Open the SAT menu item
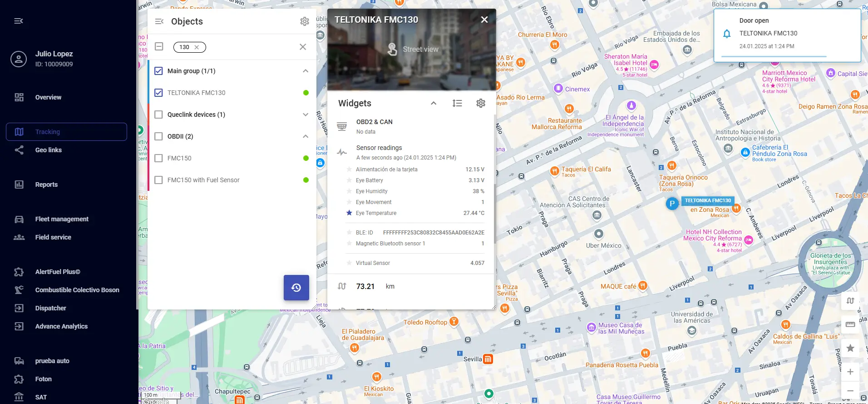This screenshot has width=868, height=404. click(66, 397)
